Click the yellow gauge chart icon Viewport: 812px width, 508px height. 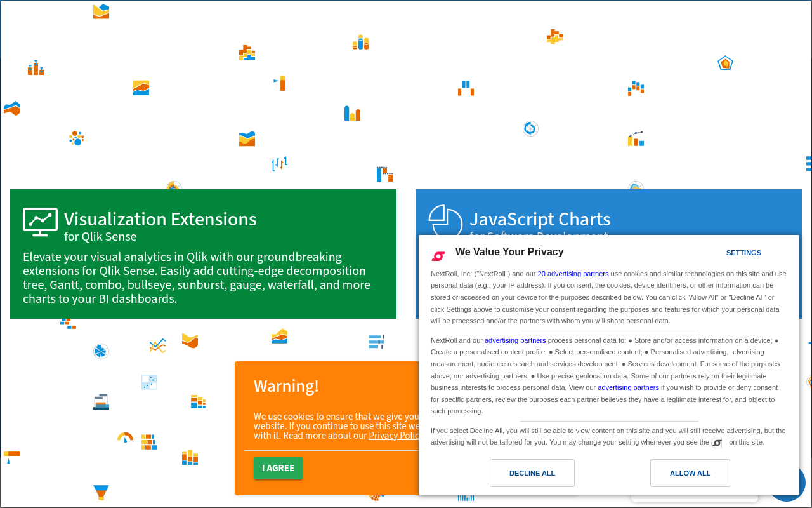point(125,438)
